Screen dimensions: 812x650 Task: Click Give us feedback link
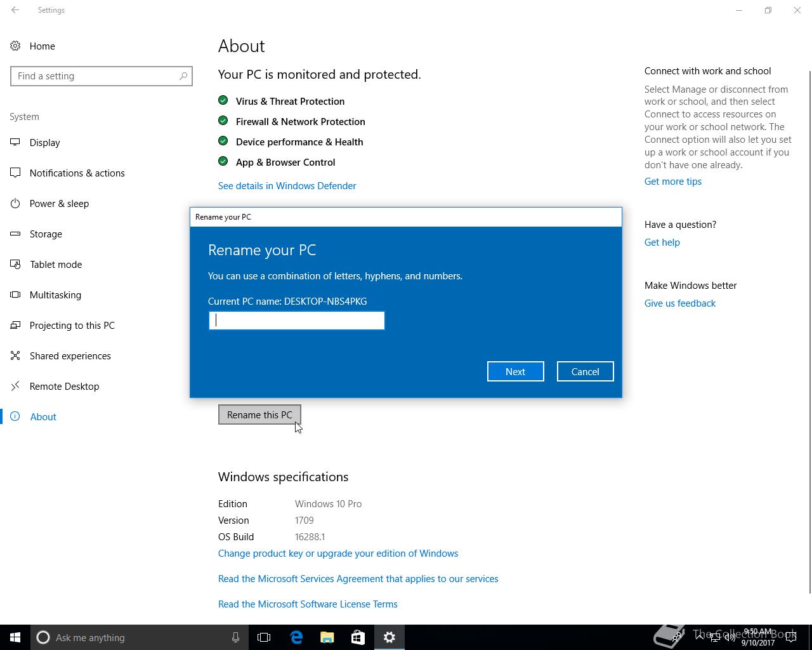(x=680, y=303)
